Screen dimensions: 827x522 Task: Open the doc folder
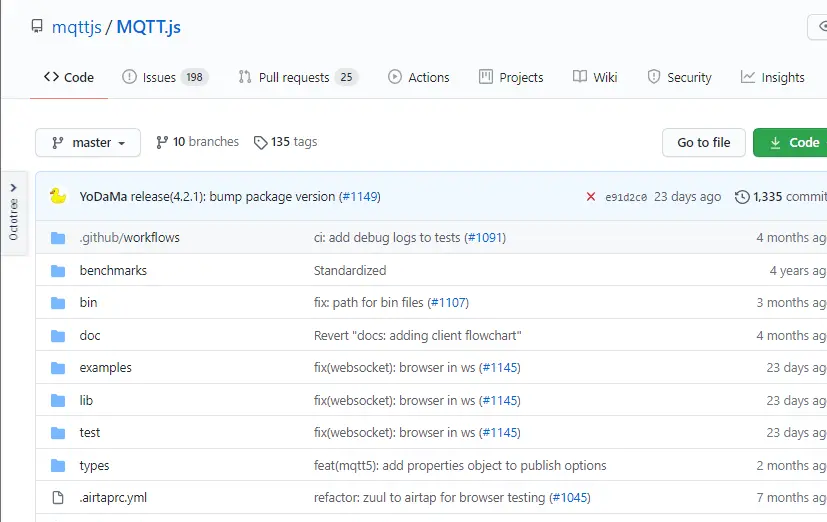click(90, 336)
